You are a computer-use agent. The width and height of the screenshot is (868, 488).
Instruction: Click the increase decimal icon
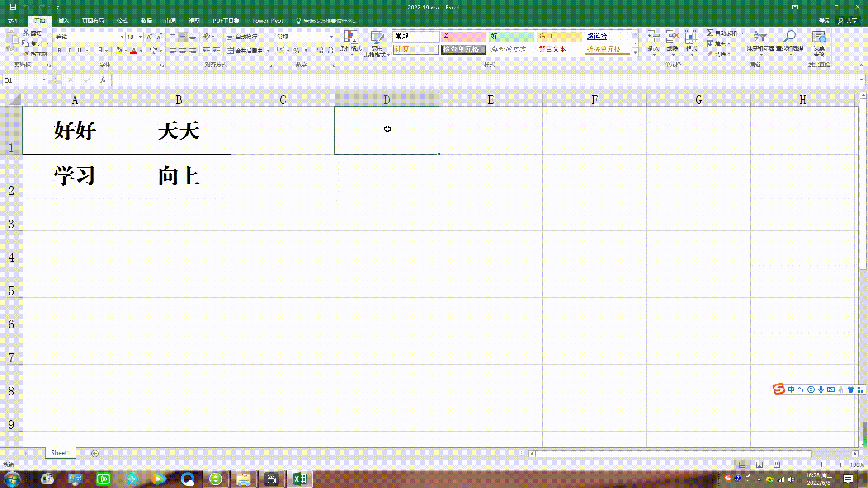pyautogui.click(x=320, y=51)
